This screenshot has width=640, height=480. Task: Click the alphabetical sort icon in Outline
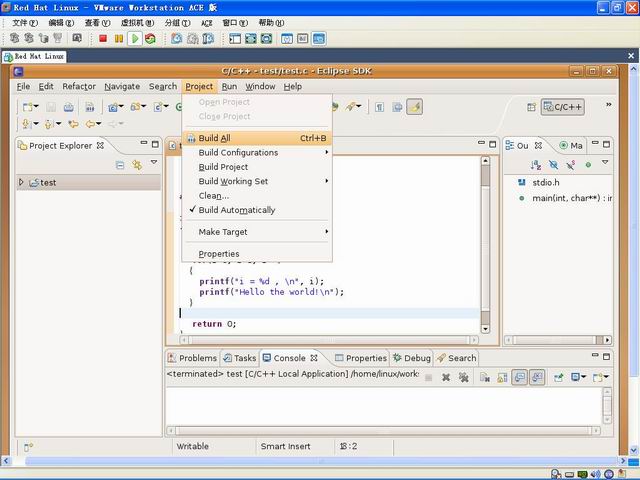(536, 165)
